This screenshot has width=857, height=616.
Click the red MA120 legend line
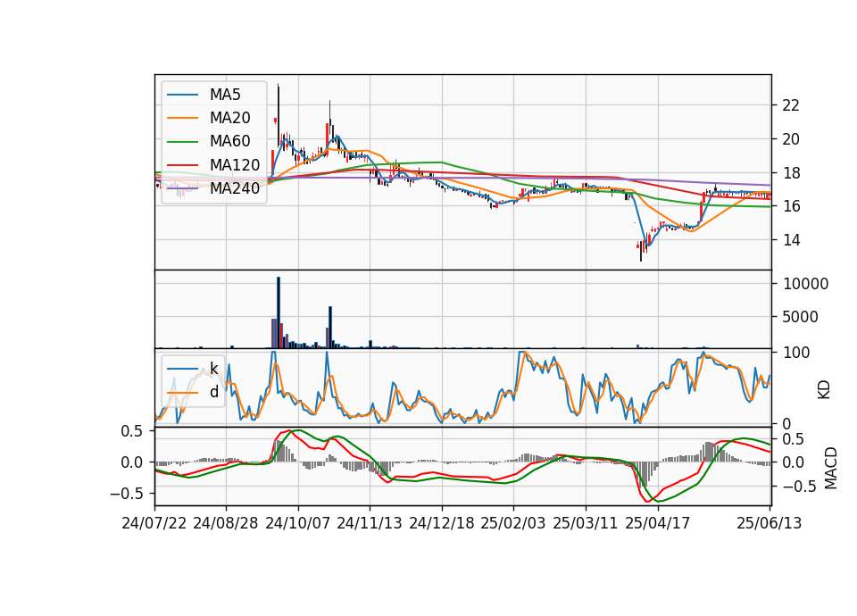point(182,165)
